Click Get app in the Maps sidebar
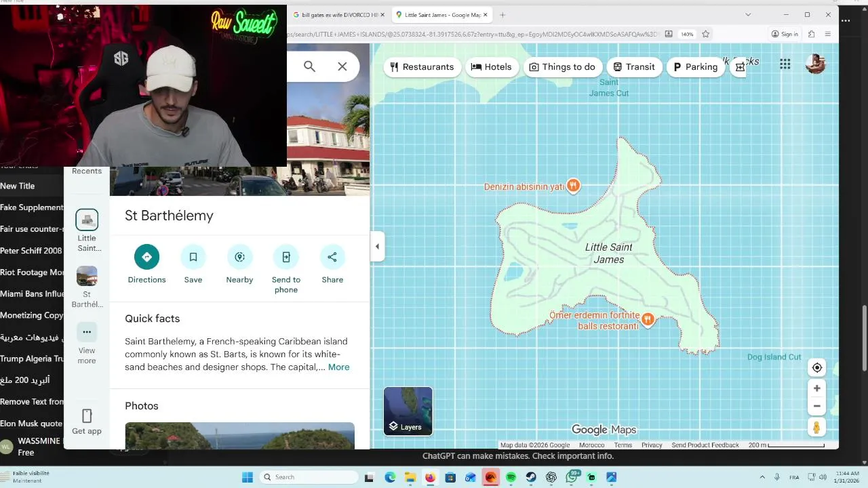 [87, 422]
